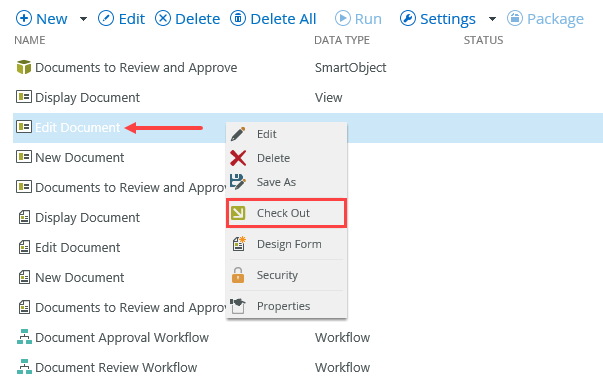Click the Delete toolbar label
The height and width of the screenshot is (392, 603).
(198, 18)
